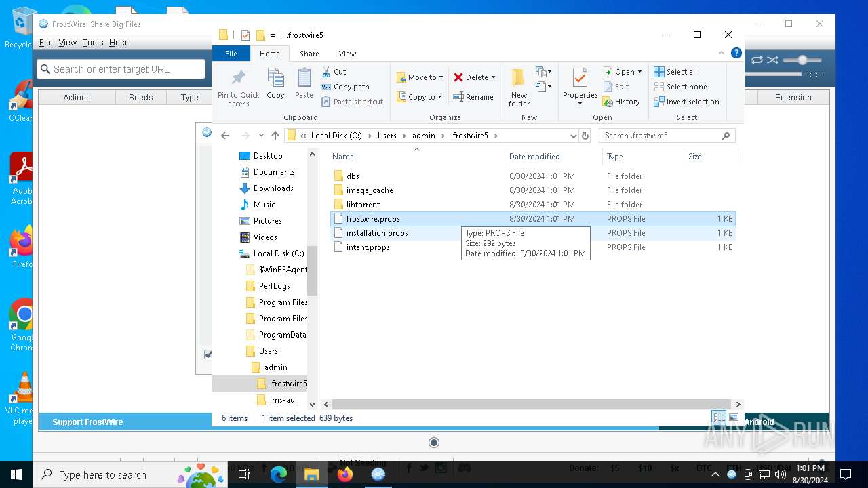Click the Copy icon in the Clipboard group
868x488 pixels.
pos(275,78)
